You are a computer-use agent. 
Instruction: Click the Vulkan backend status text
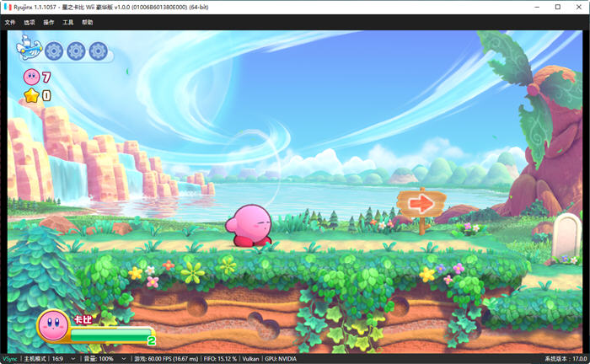250,359
